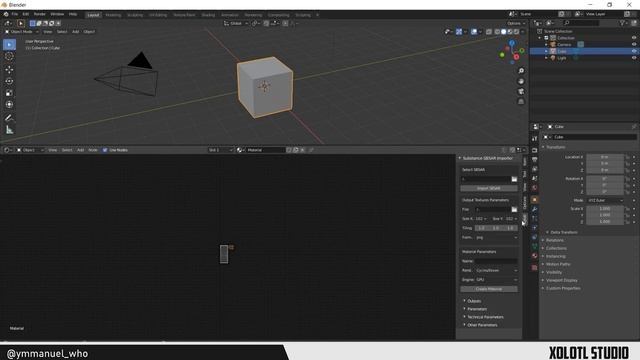
Task: Toggle viewport gizmo display
Action: pyautogui.click(x=459, y=31)
